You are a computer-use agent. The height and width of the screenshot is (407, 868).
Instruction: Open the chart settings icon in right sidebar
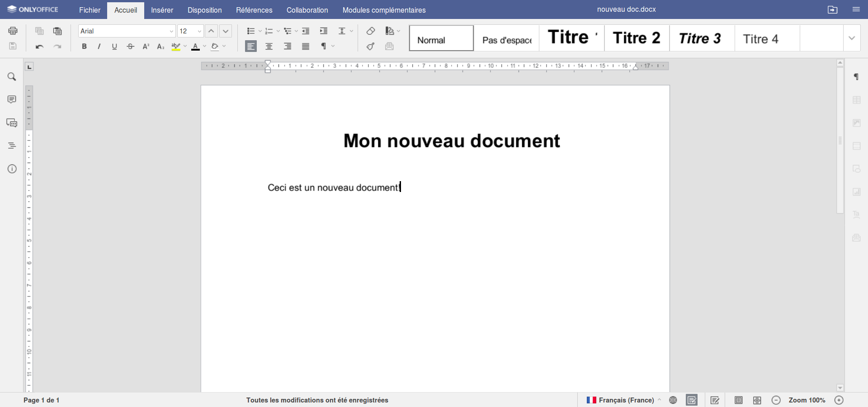coord(857,192)
